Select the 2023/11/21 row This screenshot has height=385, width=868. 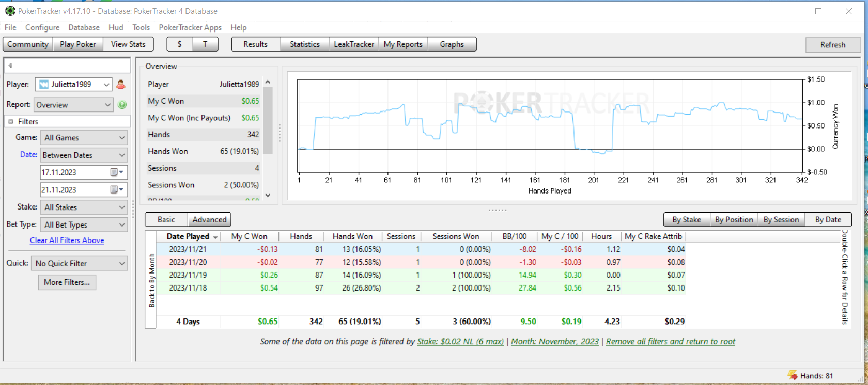(x=421, y=249)
